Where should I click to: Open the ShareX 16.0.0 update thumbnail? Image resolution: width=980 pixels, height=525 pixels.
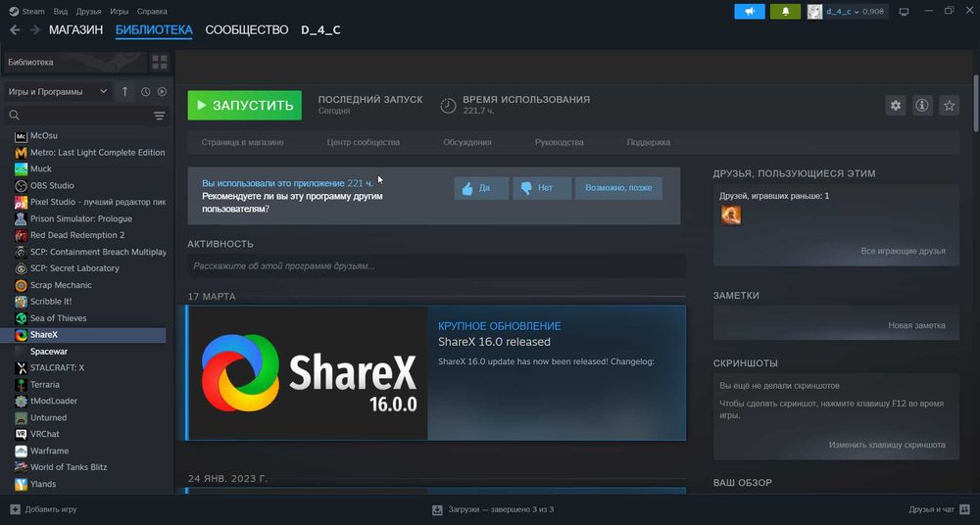[x=308, y=373]
